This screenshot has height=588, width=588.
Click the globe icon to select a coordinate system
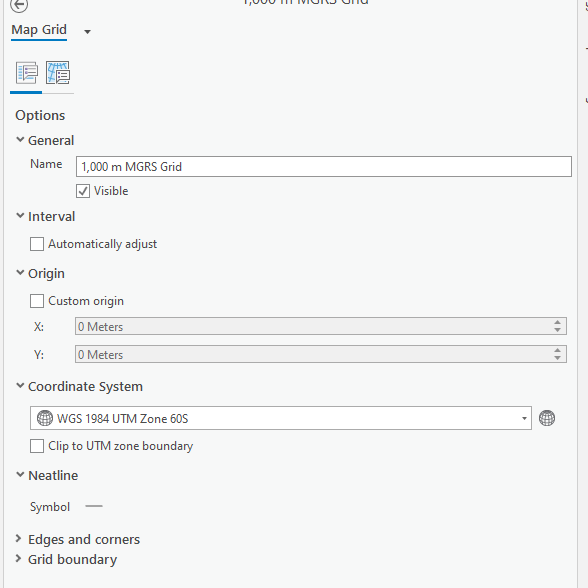pyautogui.click(x=547, y=418)
